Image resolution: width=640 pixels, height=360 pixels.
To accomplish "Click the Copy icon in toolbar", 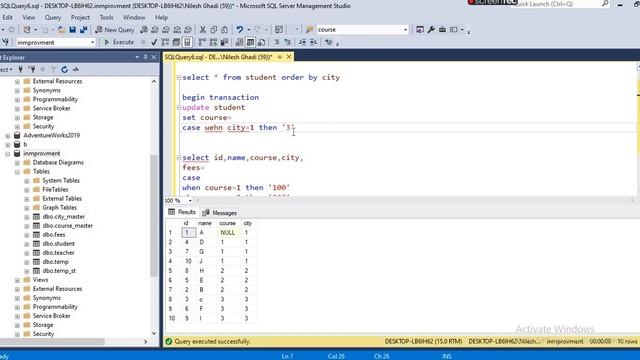I will coord(213,30).
